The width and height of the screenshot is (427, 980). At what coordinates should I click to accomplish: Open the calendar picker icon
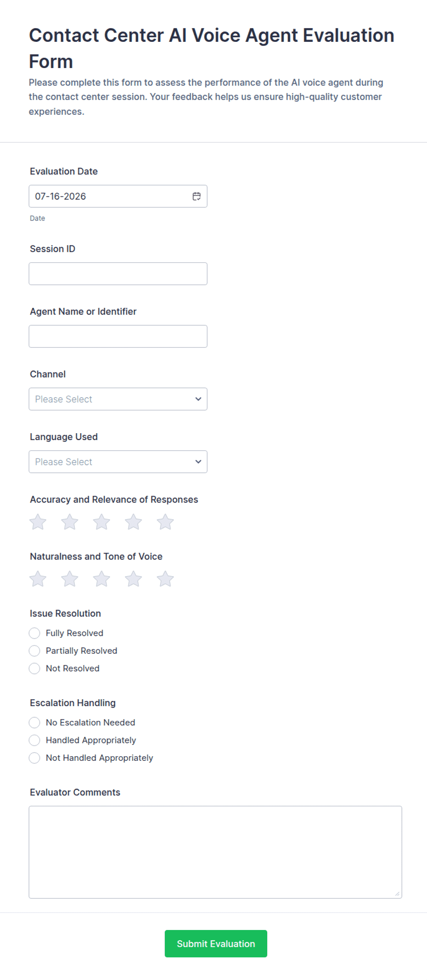coord(197,196)
